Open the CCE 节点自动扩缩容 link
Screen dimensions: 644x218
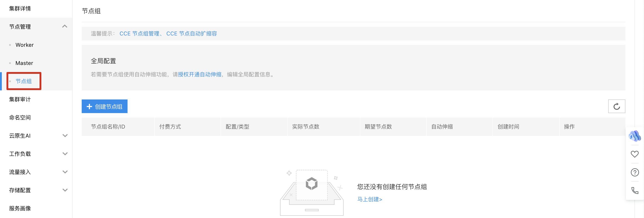(192, 34)
